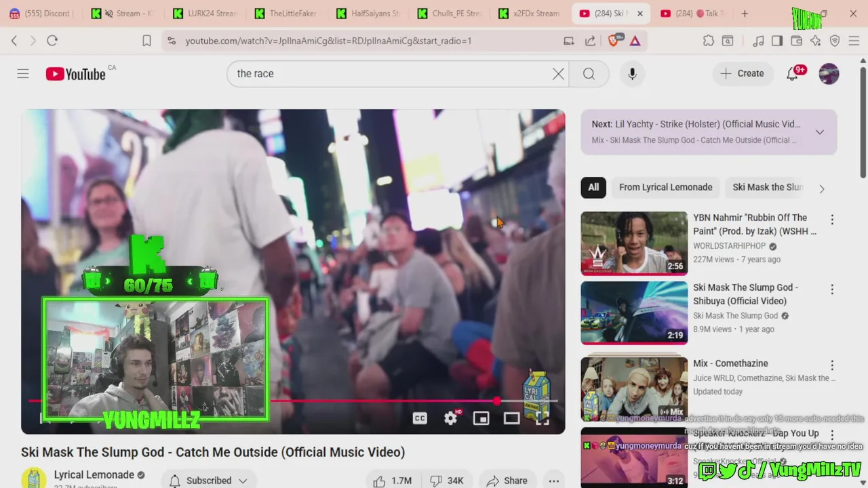Open options for Shibuya video
The width and height of the screenshot is (868, 488).
(x=832, y=289)
